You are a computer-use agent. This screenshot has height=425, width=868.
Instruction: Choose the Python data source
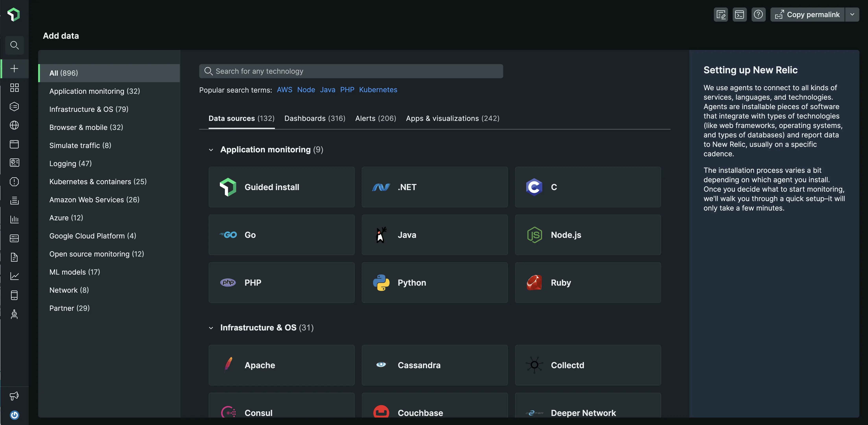point(434,282)
